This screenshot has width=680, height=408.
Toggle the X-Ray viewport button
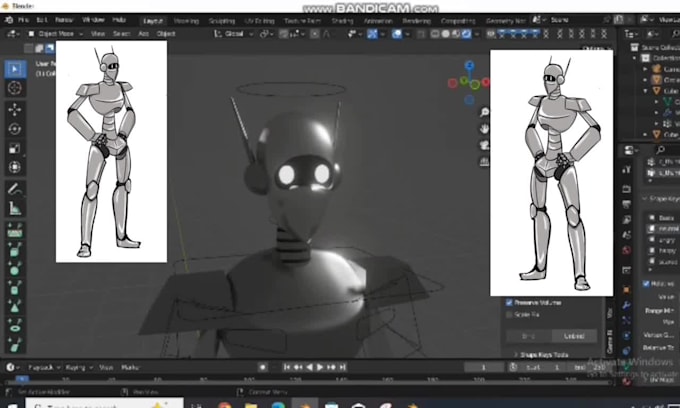point(421,34)
